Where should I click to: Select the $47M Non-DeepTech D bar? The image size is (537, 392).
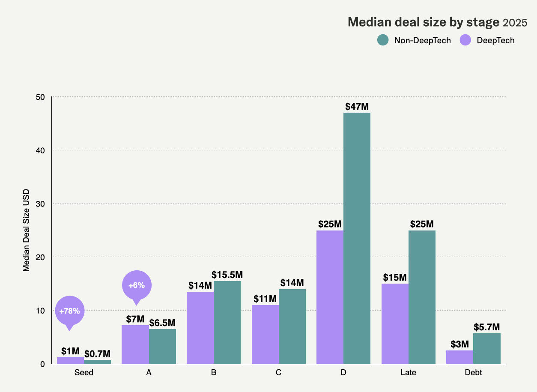[x=357, y=238]
